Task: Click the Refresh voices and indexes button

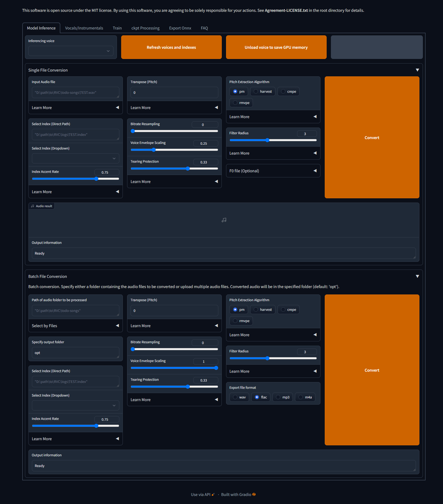Action: point(171,47)
